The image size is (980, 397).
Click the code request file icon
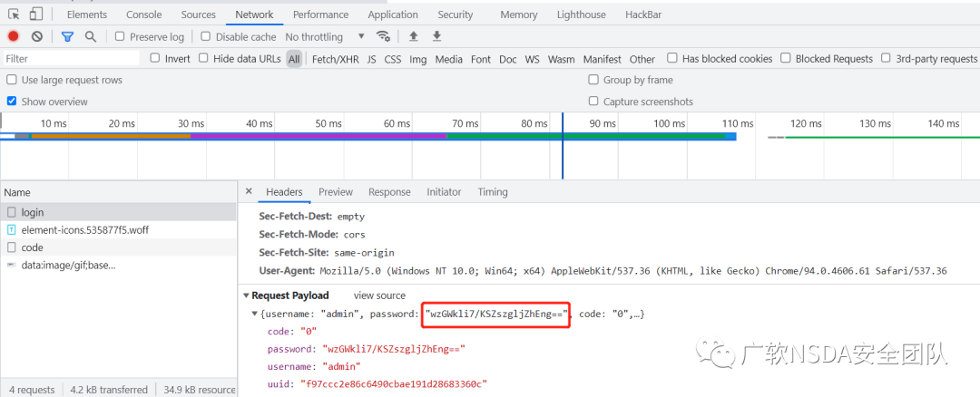(x=11, y=247)
